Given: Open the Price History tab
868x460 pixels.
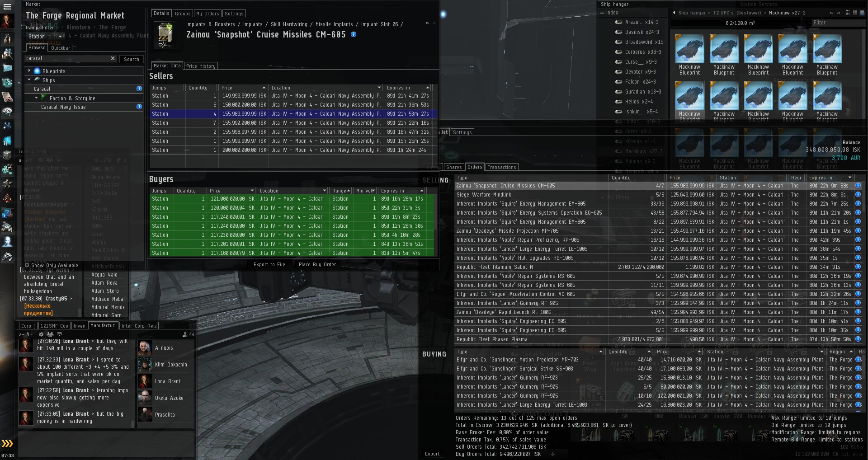Looking at the screenshot, I should [201, 66].
